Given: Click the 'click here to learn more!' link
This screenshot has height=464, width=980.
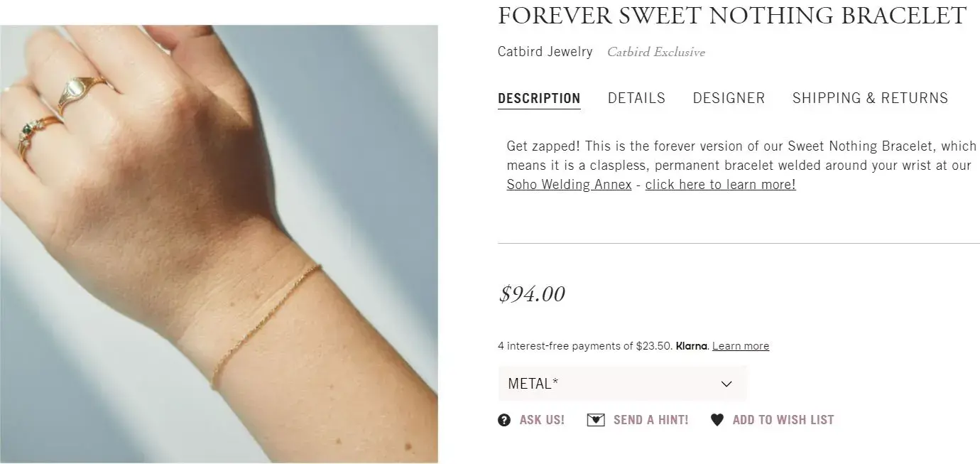Looking at the screenshot, I should click(x=720, y=185).
